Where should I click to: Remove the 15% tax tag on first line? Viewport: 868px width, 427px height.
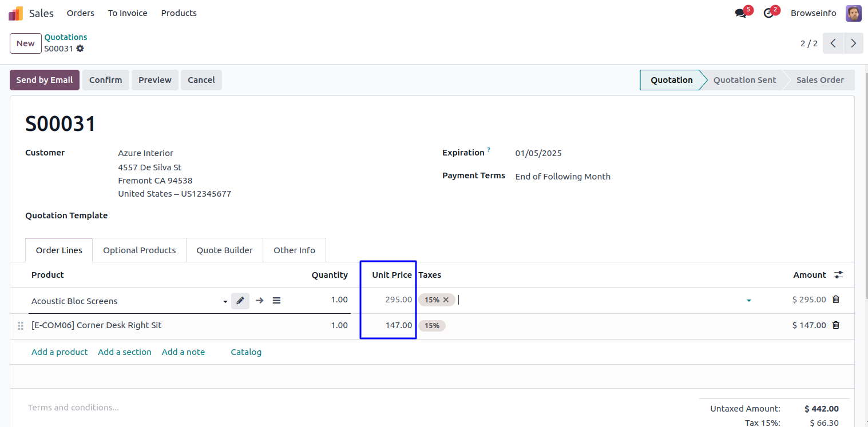tap(446, 300)
